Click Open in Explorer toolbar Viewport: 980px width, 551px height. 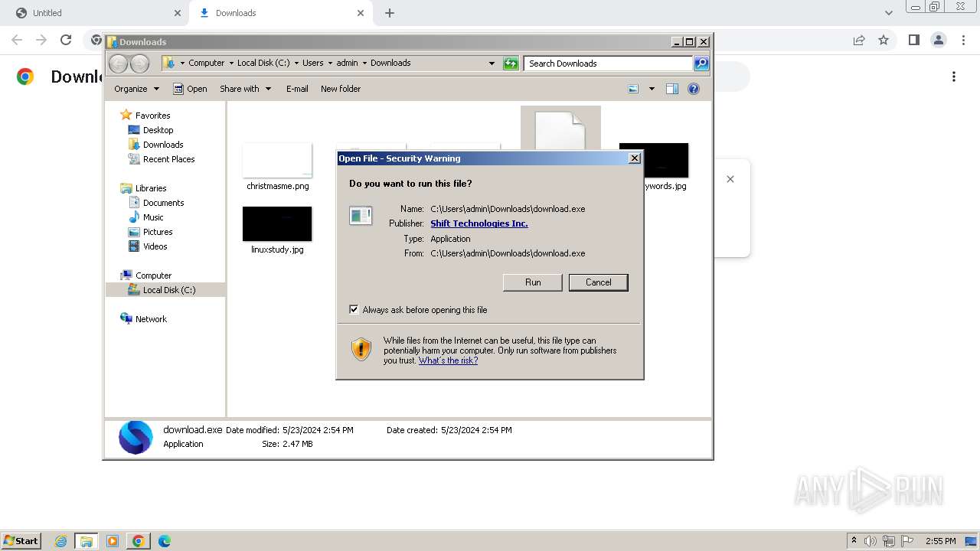click(190, 89)
